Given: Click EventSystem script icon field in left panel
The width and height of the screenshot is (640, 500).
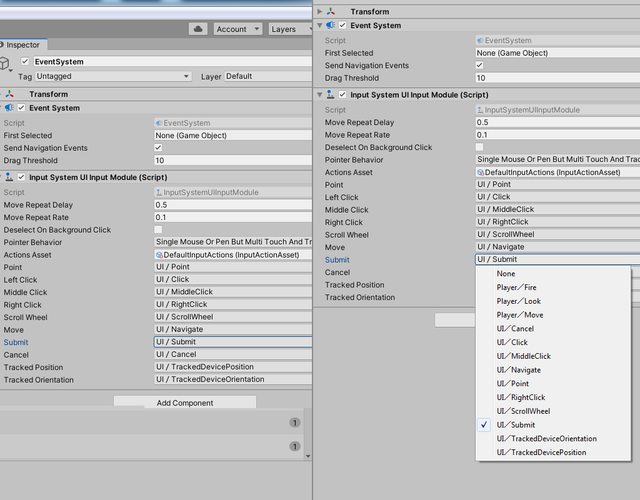Looking at the screenshot, I should click(233, 123).
